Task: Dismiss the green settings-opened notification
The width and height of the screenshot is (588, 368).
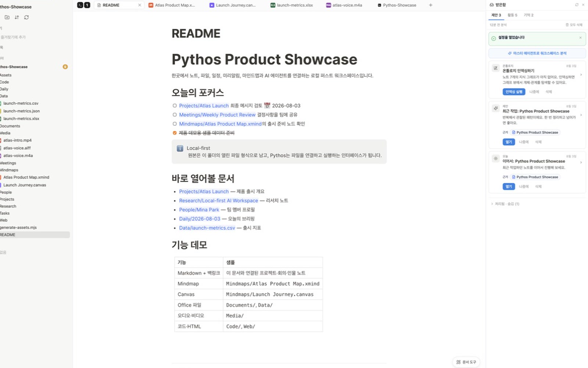Action: (580, 38)
